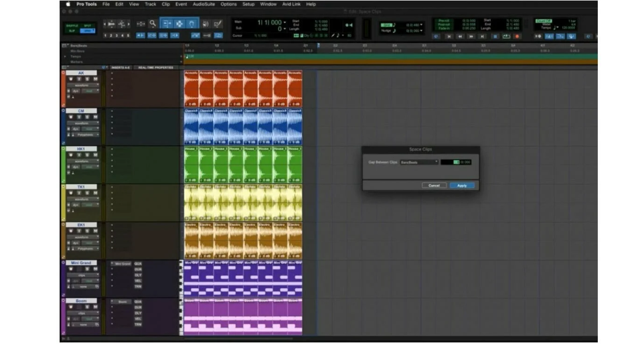Viewport: 644px width, 353px height.
Task: Select the Scrubber speaker tool
Action: point(205,23)
